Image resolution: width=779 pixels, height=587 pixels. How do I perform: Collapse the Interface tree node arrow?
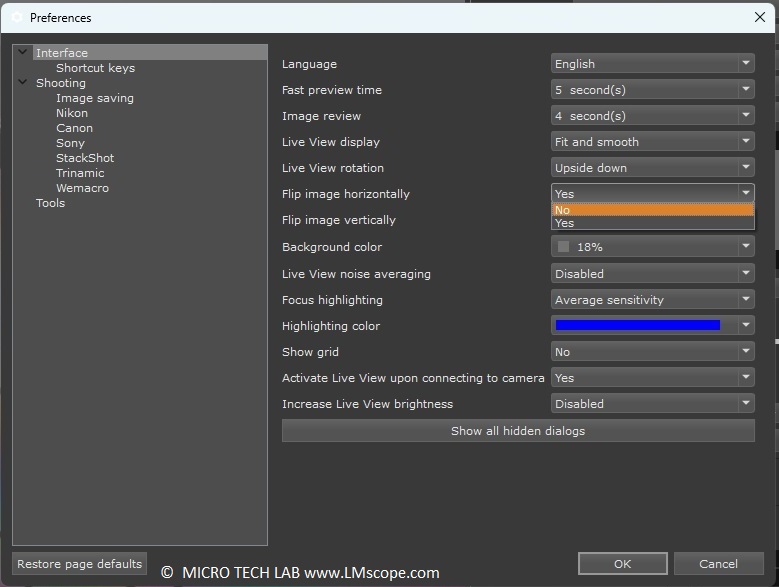(x=23, y=52)
